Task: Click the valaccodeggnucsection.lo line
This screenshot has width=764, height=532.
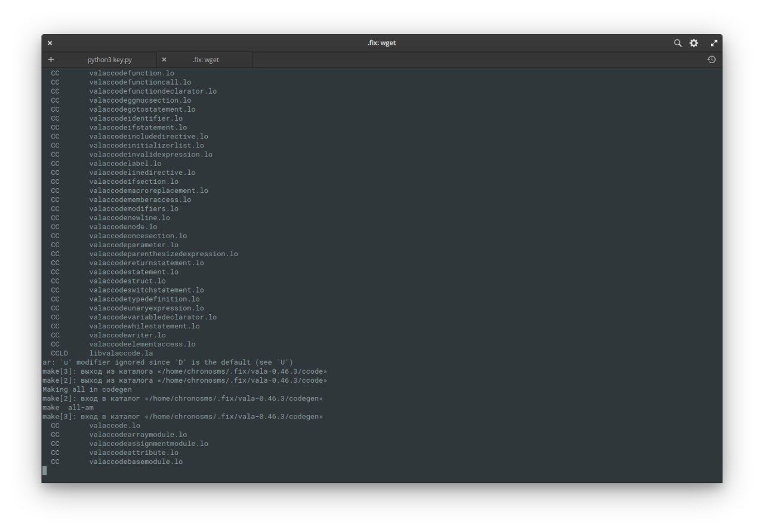Action: click(x=121, y=100)
